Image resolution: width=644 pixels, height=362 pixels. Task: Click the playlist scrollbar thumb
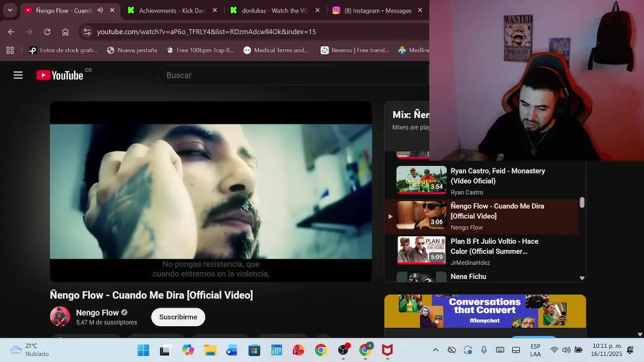[582, 203]
